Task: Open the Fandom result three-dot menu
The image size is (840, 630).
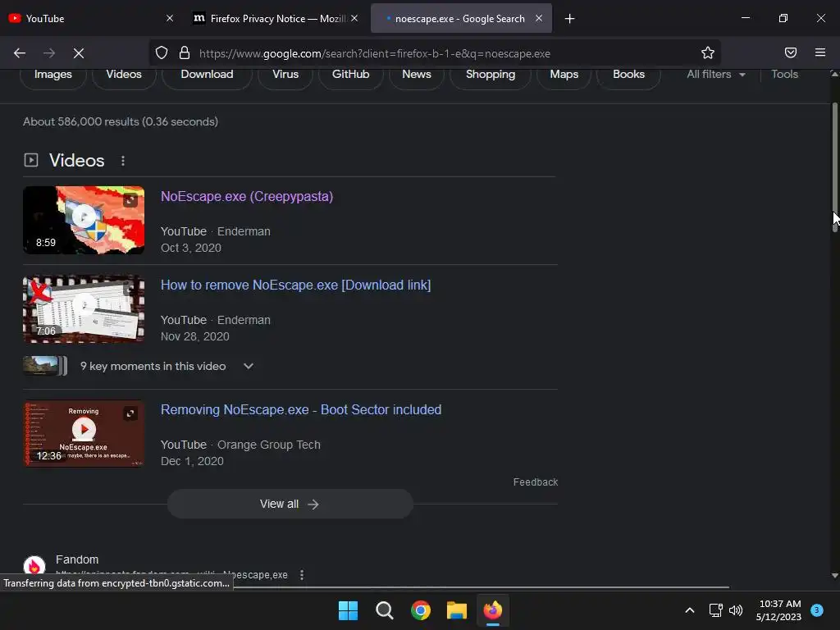Action: click(302, 575)
